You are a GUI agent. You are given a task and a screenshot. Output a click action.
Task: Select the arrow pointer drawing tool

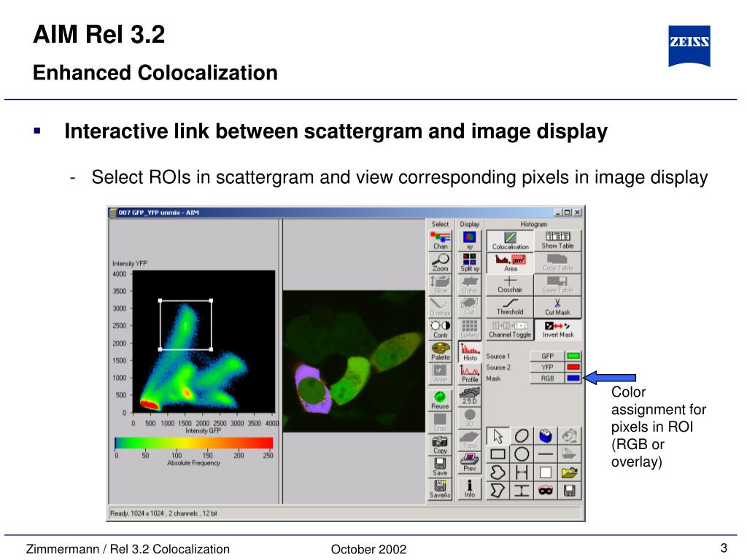498,436
